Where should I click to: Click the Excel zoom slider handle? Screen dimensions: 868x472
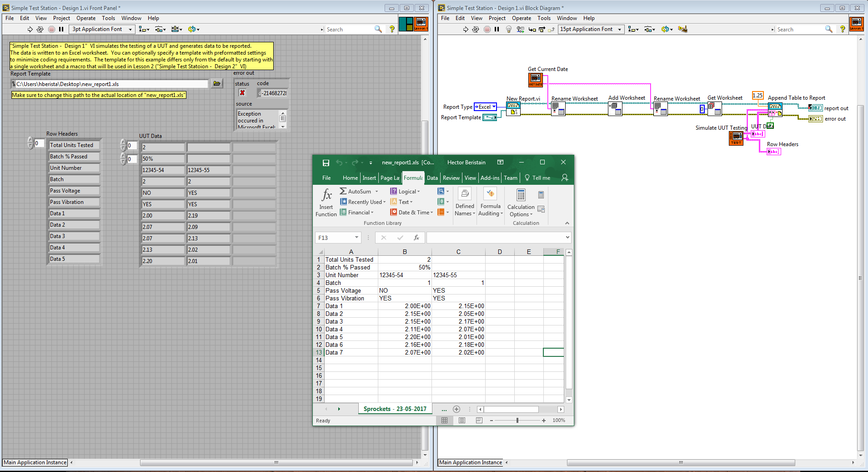pos(517,421)
